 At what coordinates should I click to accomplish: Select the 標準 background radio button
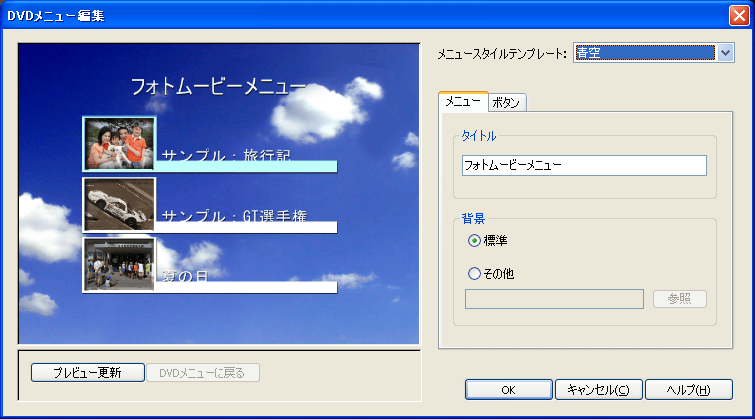tap(474, 240)
